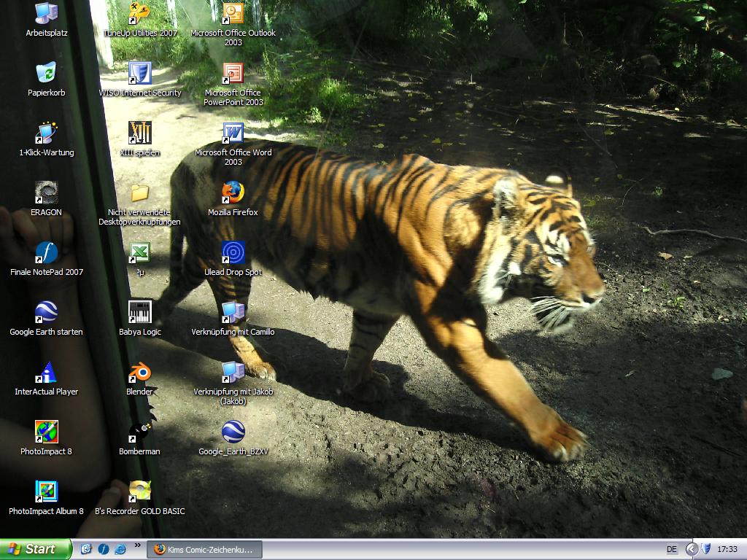
Task: Click the Microsoft Office PowerPoint 2003 icon
Action: pos(233,74)
